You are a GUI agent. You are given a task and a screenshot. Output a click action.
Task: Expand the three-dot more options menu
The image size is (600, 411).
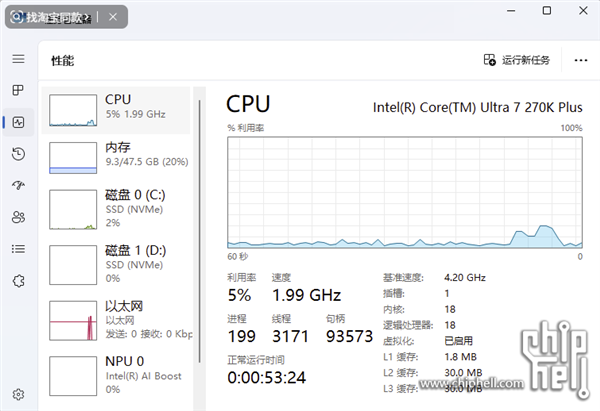click(x=580, y=60)
